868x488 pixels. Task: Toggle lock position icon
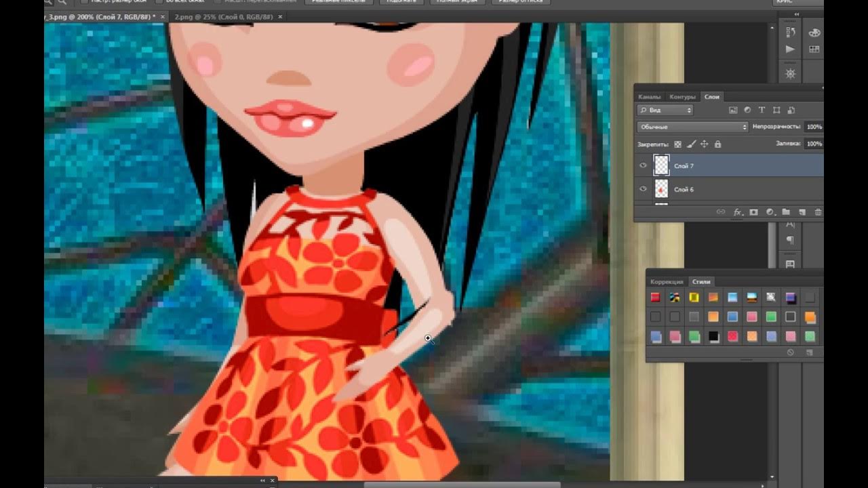[x=704, y=144]
